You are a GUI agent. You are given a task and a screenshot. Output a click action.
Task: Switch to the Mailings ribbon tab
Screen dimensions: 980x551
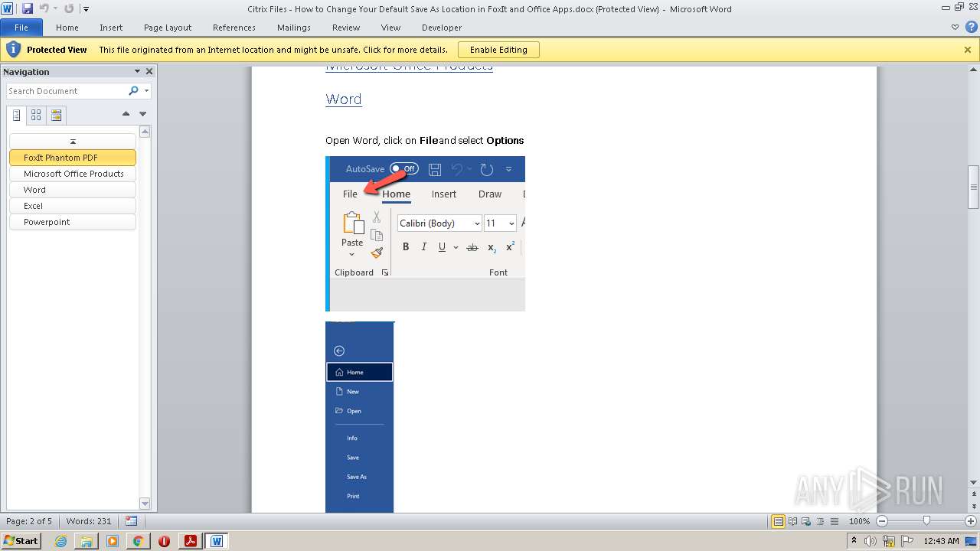click(x=294, y=28)
